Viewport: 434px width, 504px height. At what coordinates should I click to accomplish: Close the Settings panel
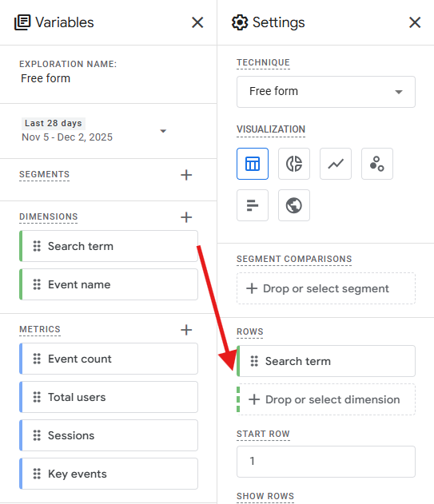point(415,22)
